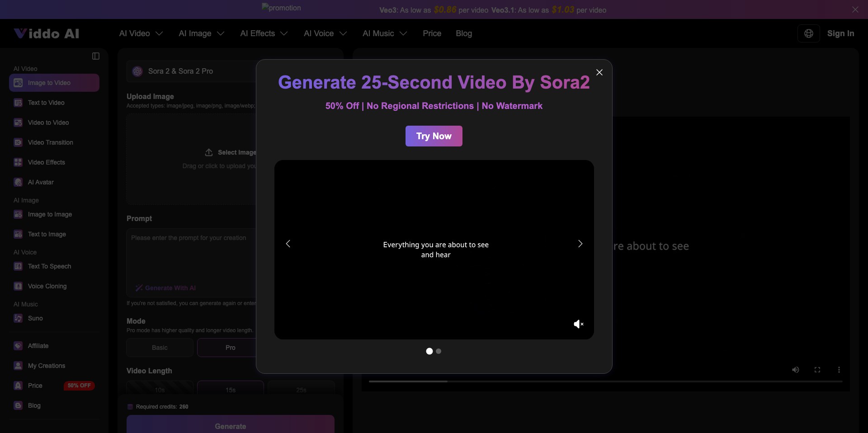Image resolution: width=868 pixels, height=433 pixels.
Task: Open the Sora 2 & Sora 2 Pro model selector
Action: (191, 71)
